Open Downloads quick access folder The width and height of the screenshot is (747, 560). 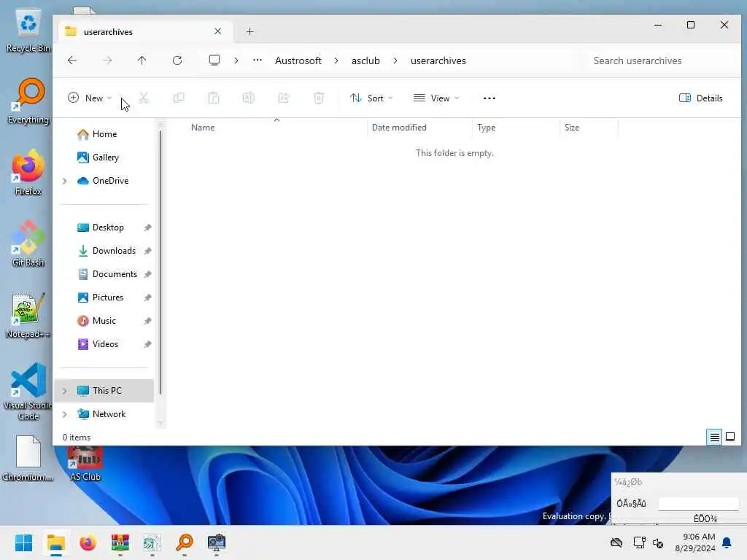pyautogui.click(x=114, y=251)
